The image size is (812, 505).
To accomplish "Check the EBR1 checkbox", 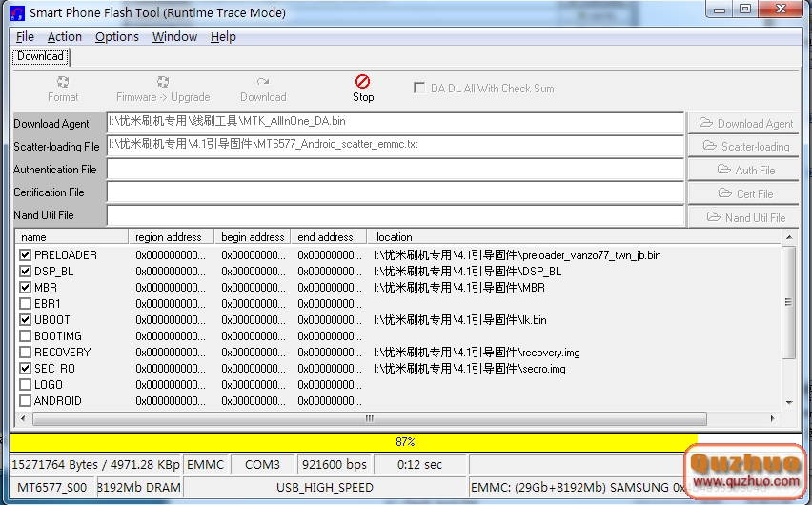I will [x=25, y=304].
